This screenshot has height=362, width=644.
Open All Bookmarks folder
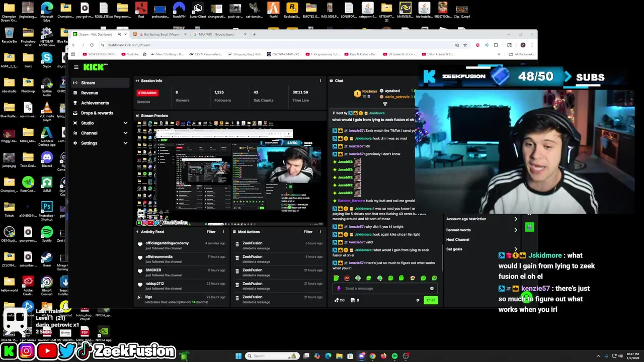(x=521, y=54)
